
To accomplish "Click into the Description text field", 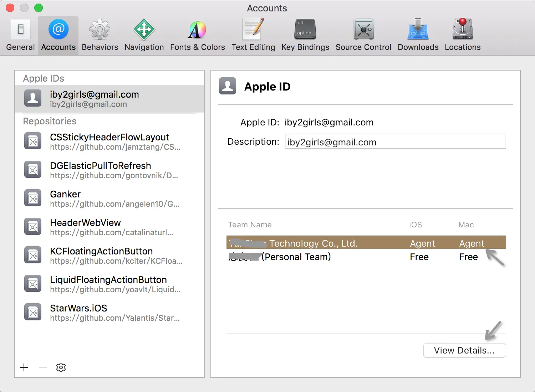I will click(395, 141).
